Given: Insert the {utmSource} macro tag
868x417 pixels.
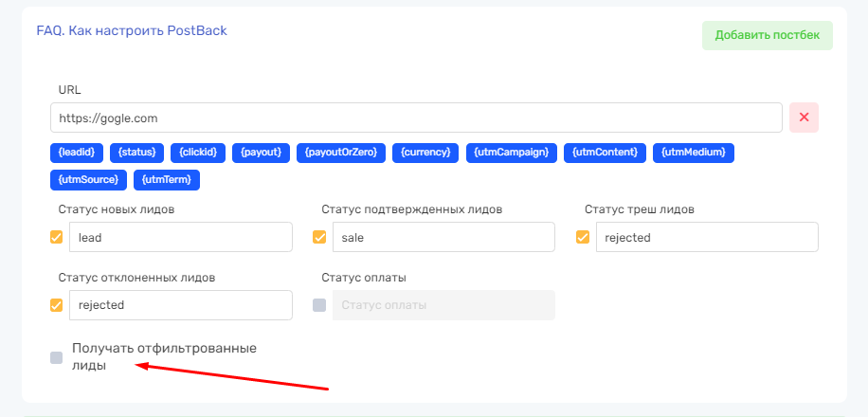Looking at the screenshot, I should tap(88, 179).
